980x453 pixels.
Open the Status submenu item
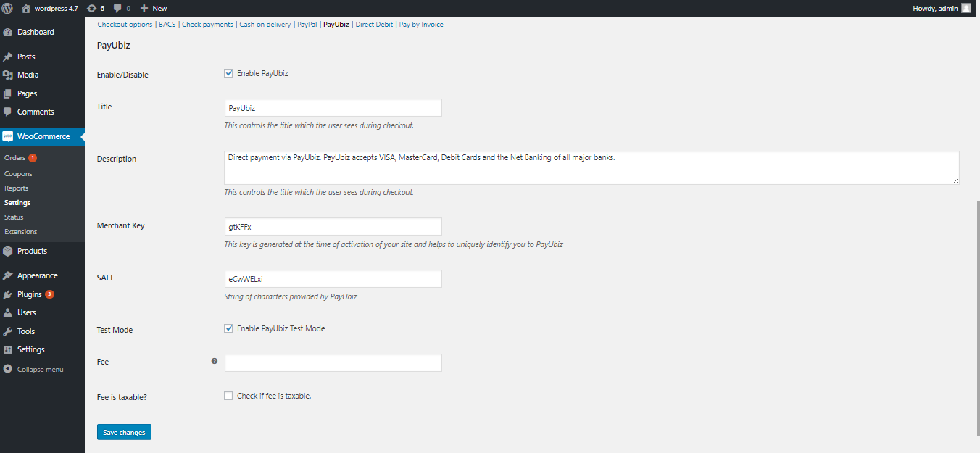14,217
